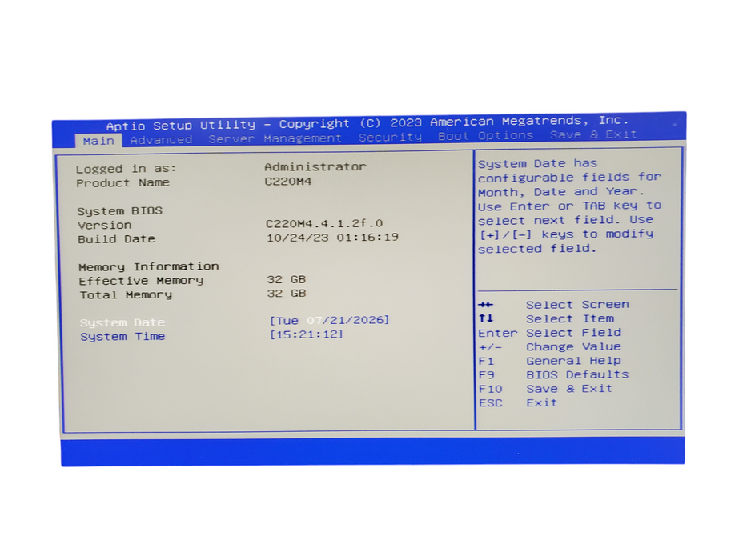Switch to Save & Exit tab
Viewport: 747px width, 560px height.
point(593,134)
